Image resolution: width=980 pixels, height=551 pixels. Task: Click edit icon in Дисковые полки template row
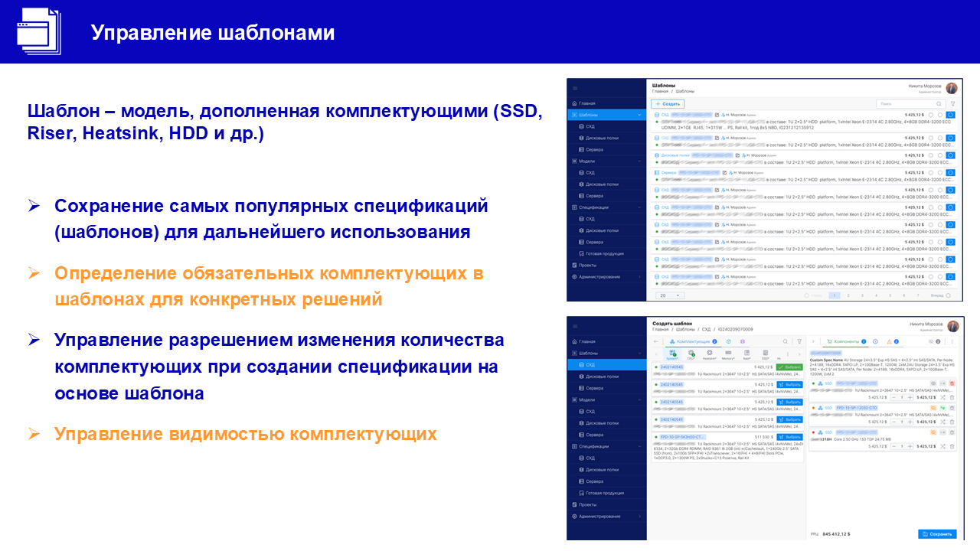pyautogui.click(x=737, y=155)
